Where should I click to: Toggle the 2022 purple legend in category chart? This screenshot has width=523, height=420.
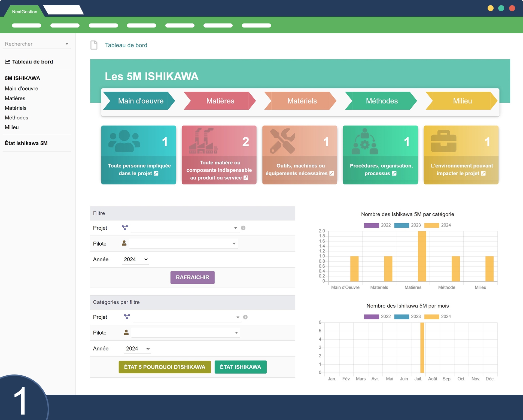point(372,225)
